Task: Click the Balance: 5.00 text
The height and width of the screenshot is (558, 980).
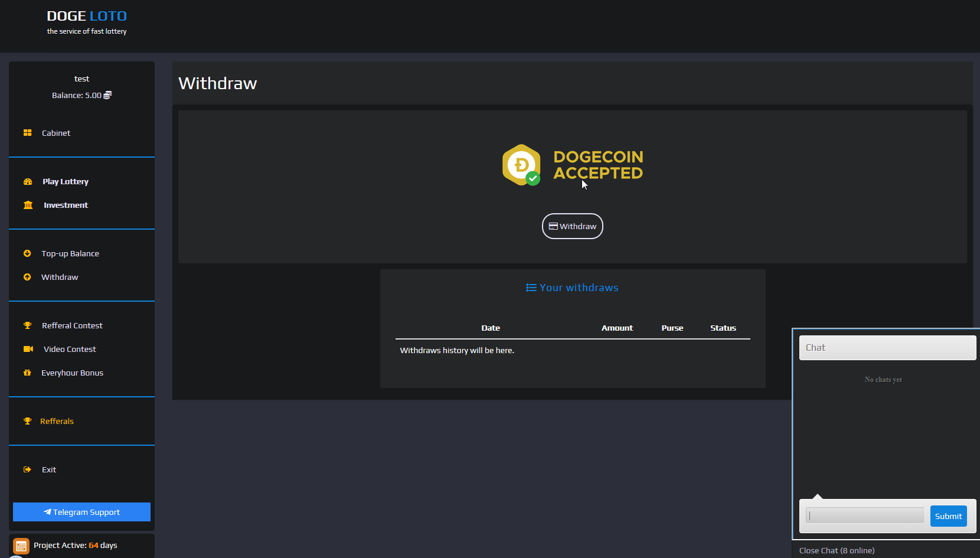Action: pos(77,95)
